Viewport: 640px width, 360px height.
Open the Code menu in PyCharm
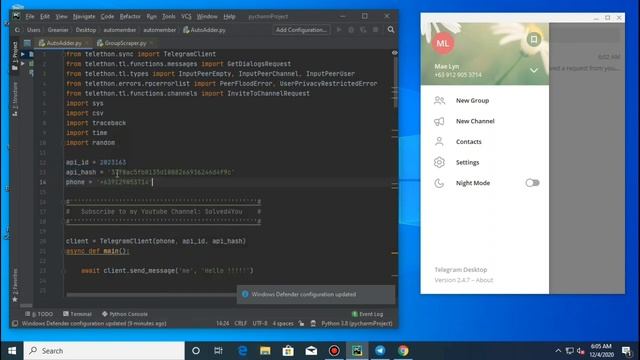107,17
